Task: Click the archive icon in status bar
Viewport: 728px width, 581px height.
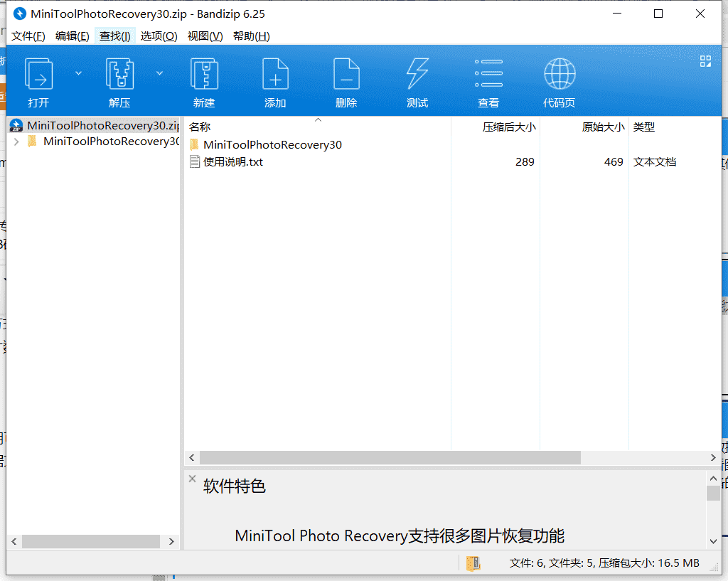Action: pos(473,563)
